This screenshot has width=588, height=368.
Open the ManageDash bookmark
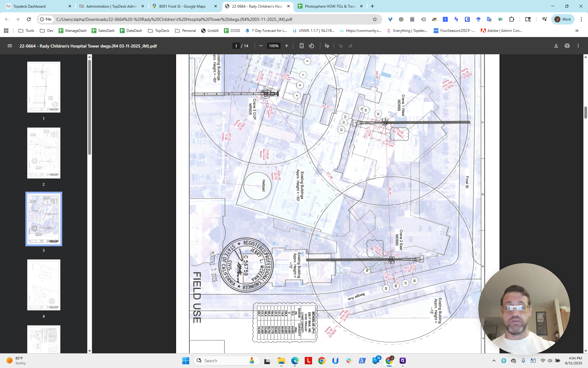(73, 31)
